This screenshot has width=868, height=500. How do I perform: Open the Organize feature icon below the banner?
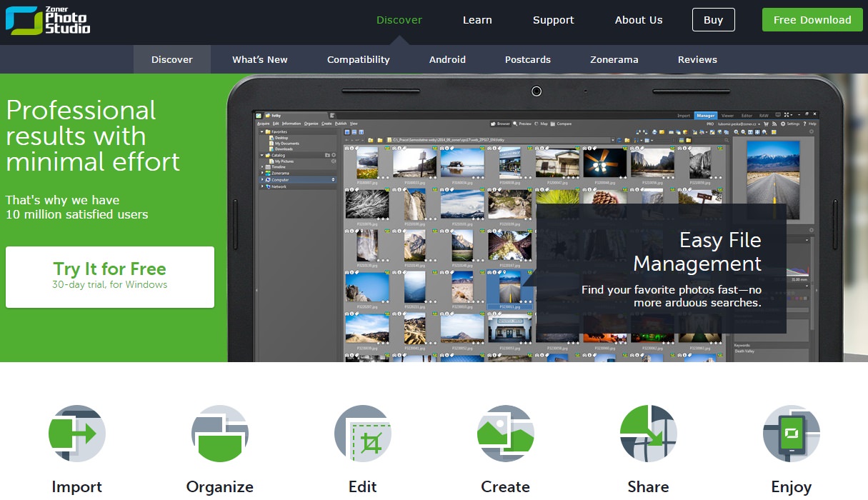click(220, 434)
